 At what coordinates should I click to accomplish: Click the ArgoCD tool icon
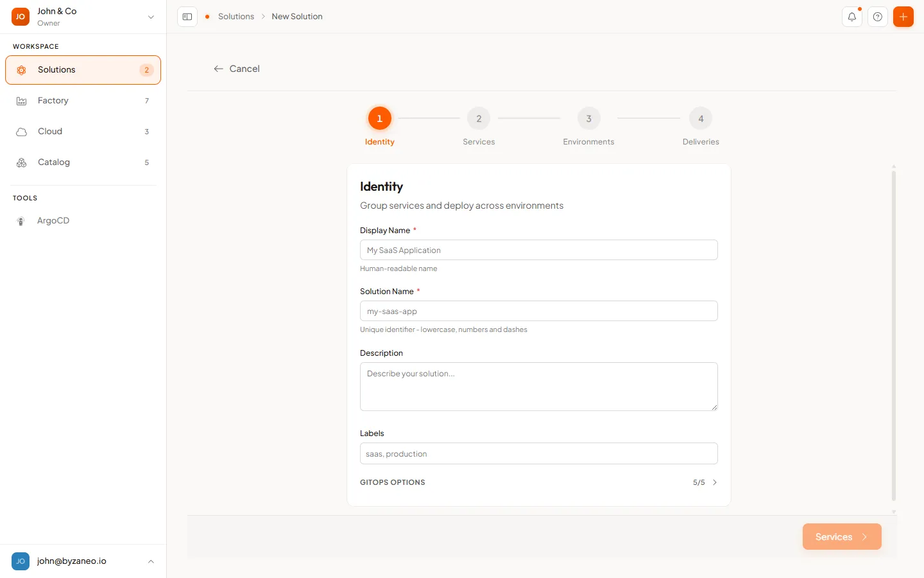pos(21,221)
